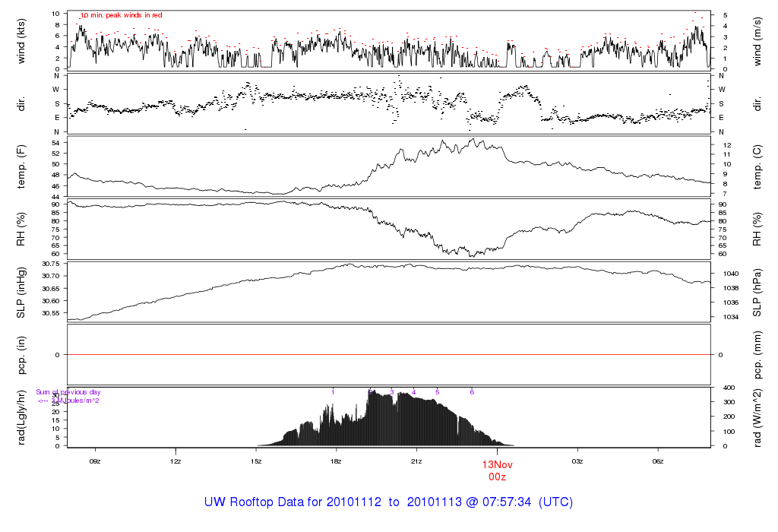778x532 pixels.
Task: Select the 03z time tick label
Action: tap(577, 461)
